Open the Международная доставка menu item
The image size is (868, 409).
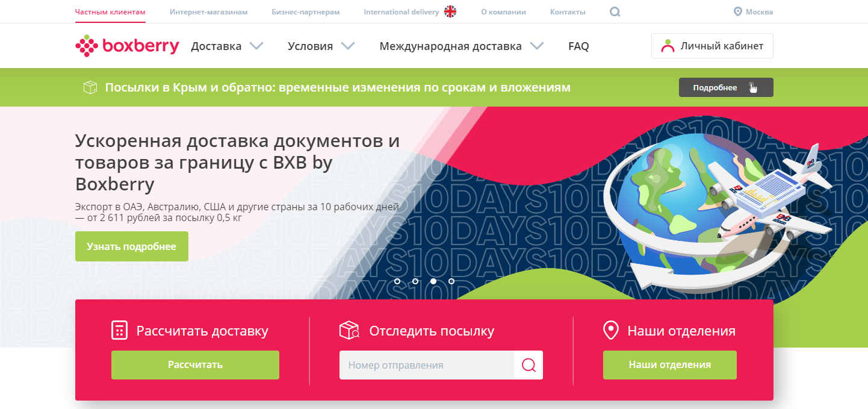click(x=450, y=46)
